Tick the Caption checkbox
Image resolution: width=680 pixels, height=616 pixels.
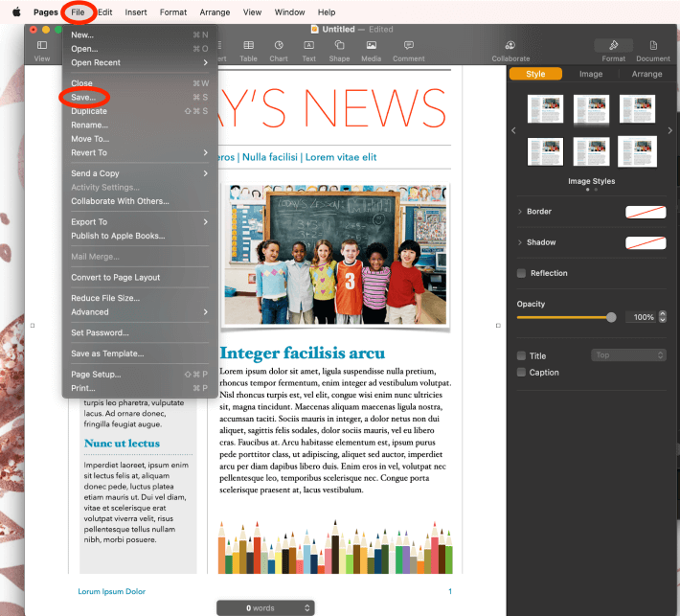pyautogui.click(x=521, y=373)
